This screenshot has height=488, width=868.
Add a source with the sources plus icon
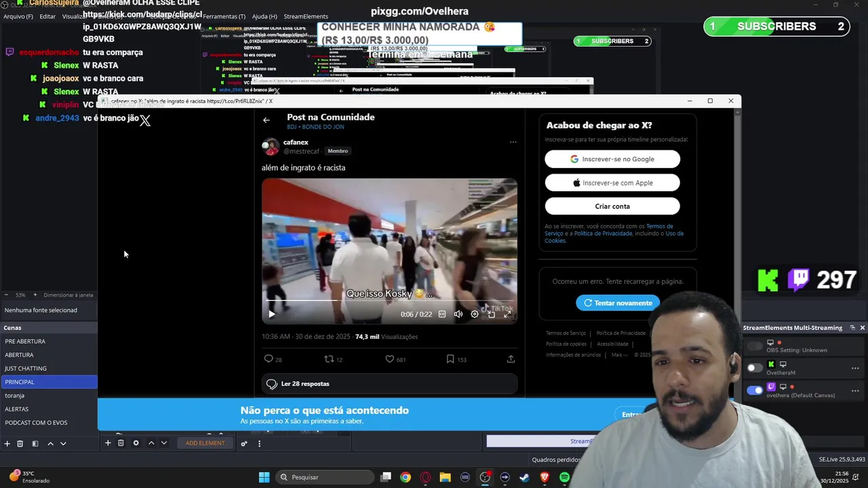click(x=107, y=443)
